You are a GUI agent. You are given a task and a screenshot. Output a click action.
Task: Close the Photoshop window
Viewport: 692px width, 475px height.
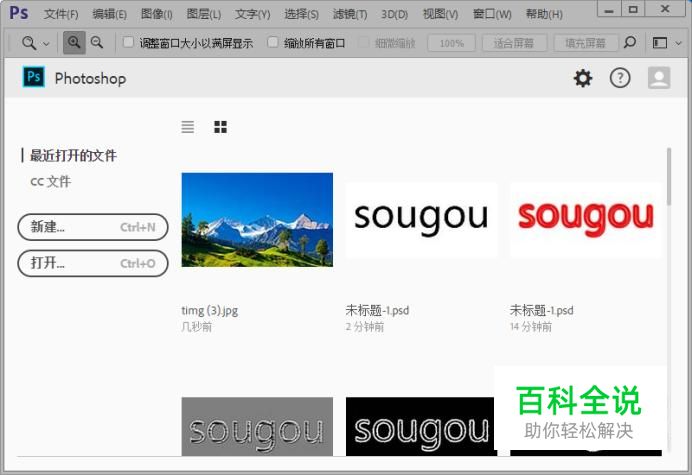coord(666,9)
